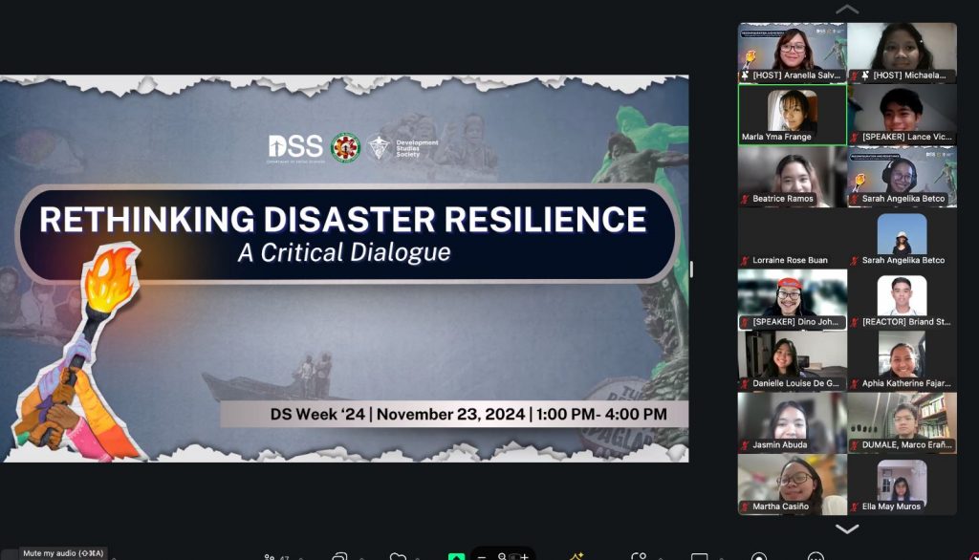Image resolution: width=979 pixels, height=560 pixels.
Task: Select Sarah Angelika Betco tile with headphones
Action: pyautogui.click(x=903, y=176)
